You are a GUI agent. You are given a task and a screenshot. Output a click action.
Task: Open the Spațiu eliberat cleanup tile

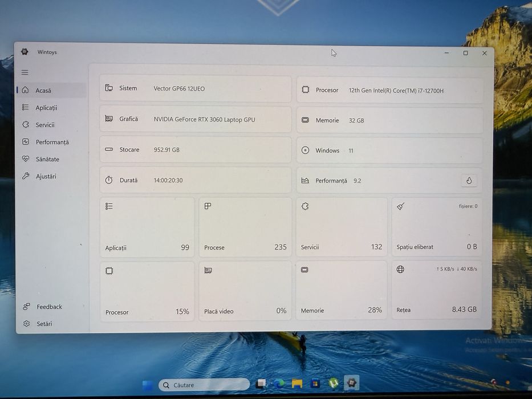437,227
